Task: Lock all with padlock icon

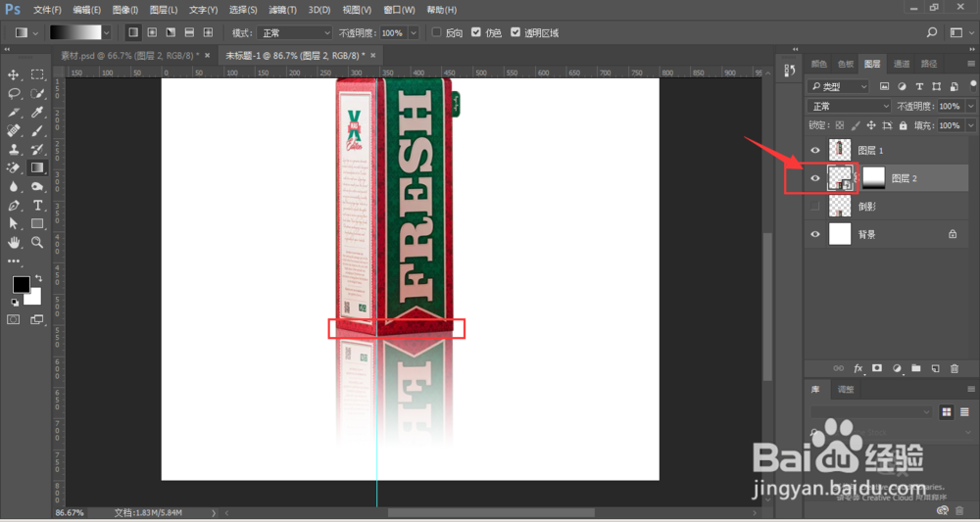Action: pyautogui.click(x=903, y=125)
